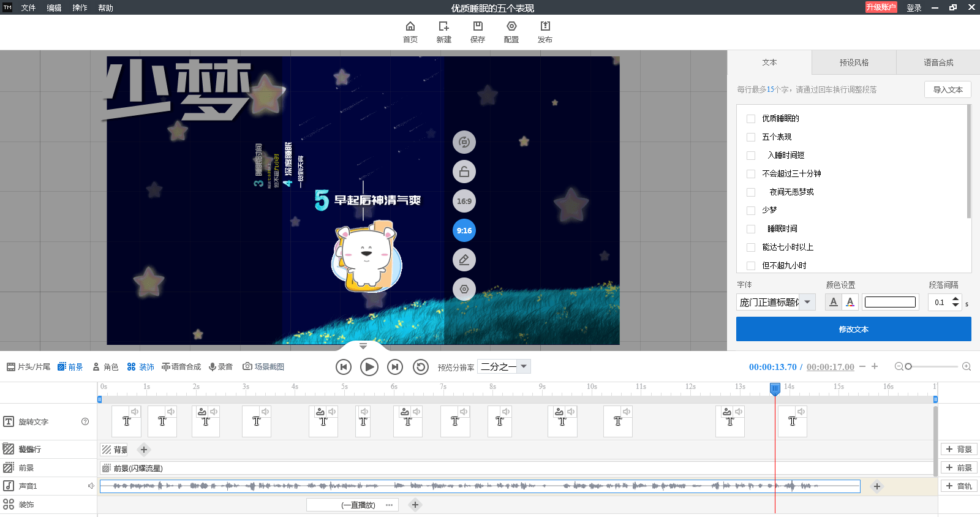Click the 升级账户 upgrade button
This screenshot has height=517, width=980.
pos(881,7)
